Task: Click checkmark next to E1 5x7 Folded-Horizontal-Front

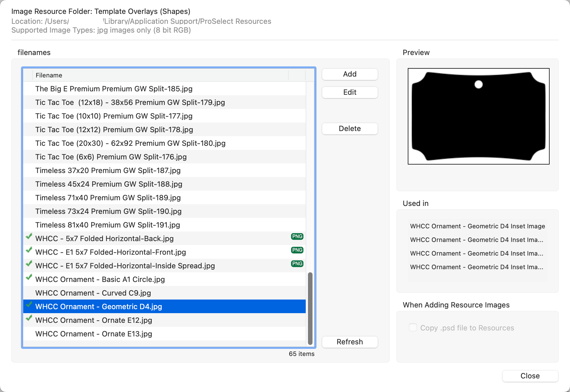Action: pos(29,250)
